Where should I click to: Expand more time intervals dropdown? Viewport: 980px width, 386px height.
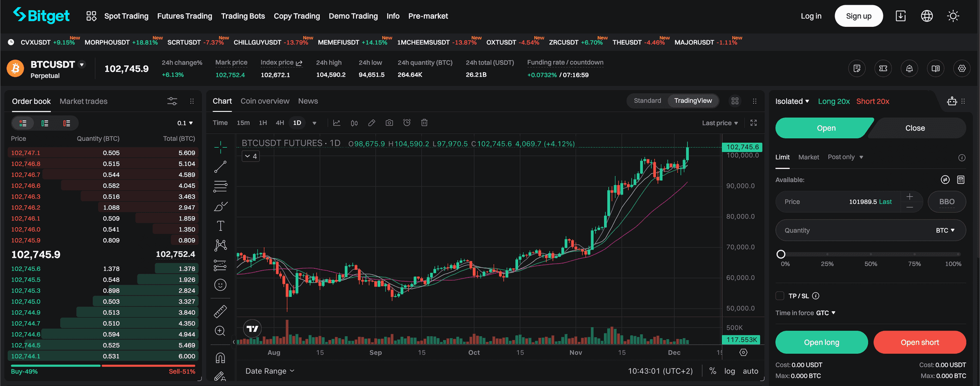click(314, 123)
